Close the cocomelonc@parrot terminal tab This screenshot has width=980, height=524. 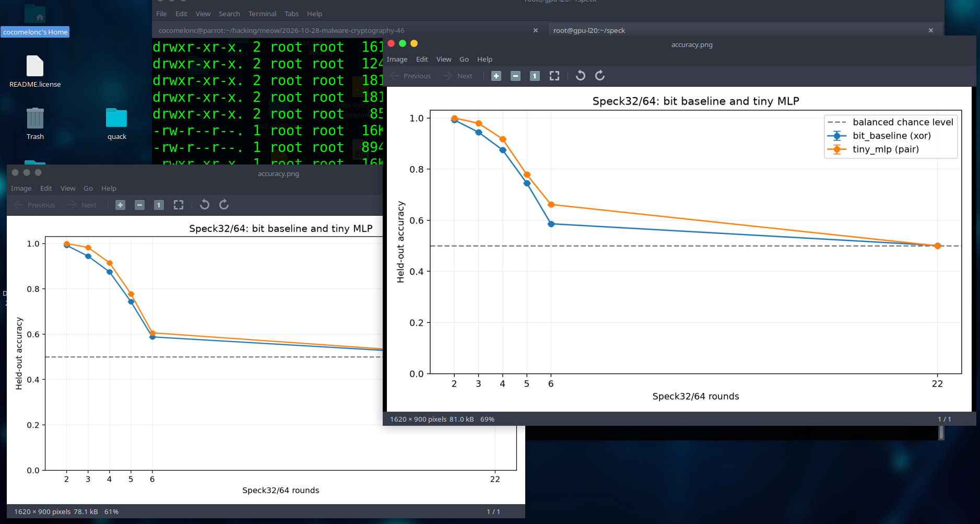(535, 31)
